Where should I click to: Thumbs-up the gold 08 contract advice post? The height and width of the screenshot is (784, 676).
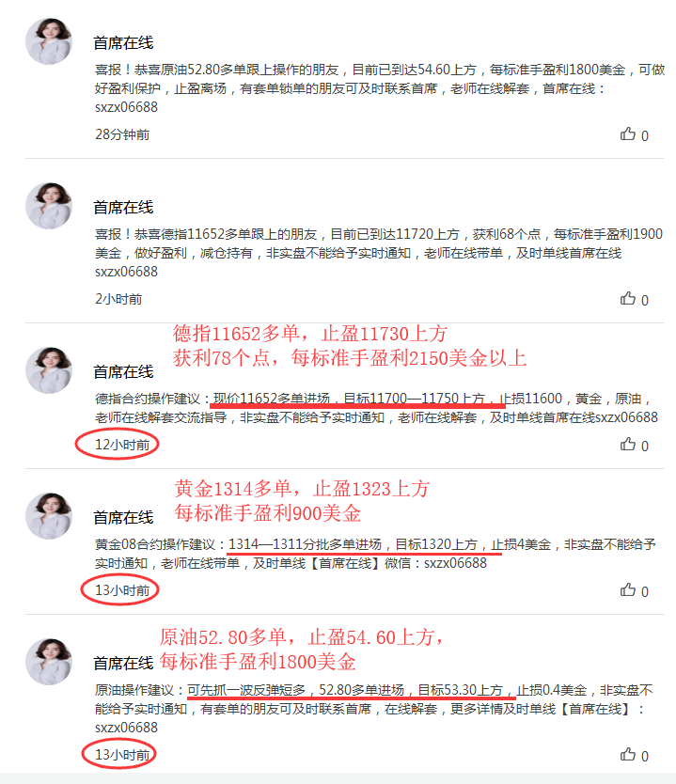coord(627,589)
